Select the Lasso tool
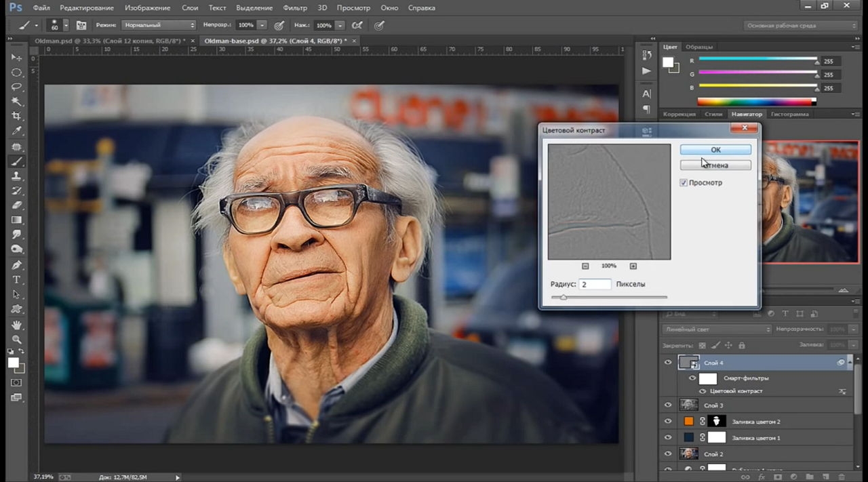Screen dimensions: 868x482 (x=17, y=87)
